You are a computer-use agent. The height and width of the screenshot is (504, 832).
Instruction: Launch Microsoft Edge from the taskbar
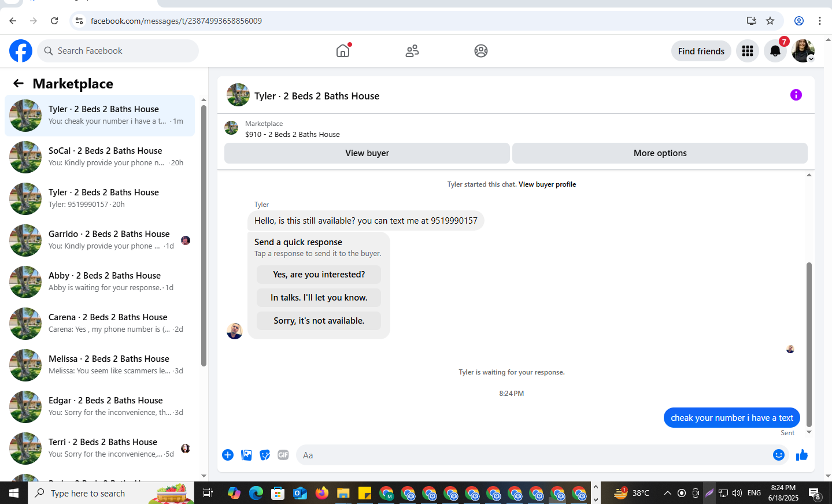[256, 493]
